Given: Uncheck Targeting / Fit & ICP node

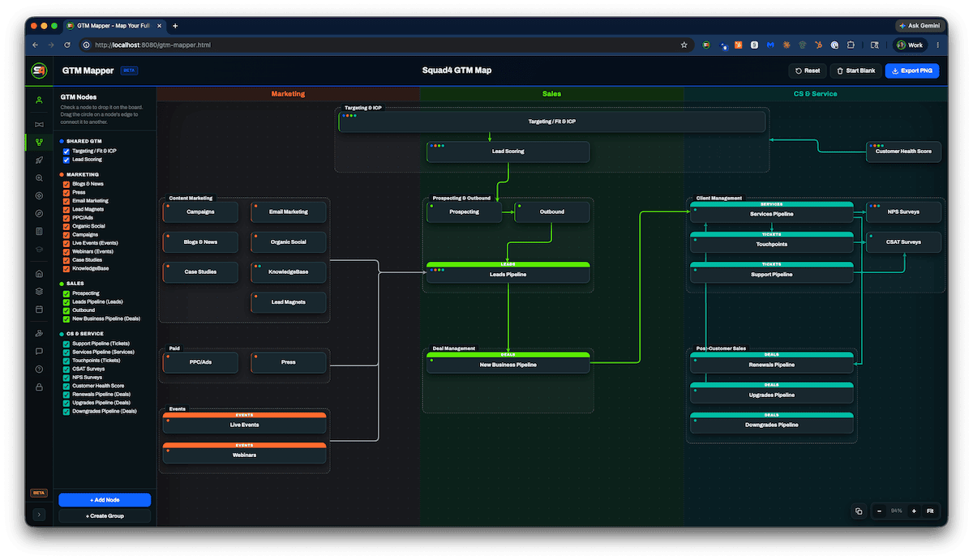Looking at the screenshot, I should point(66,151).
